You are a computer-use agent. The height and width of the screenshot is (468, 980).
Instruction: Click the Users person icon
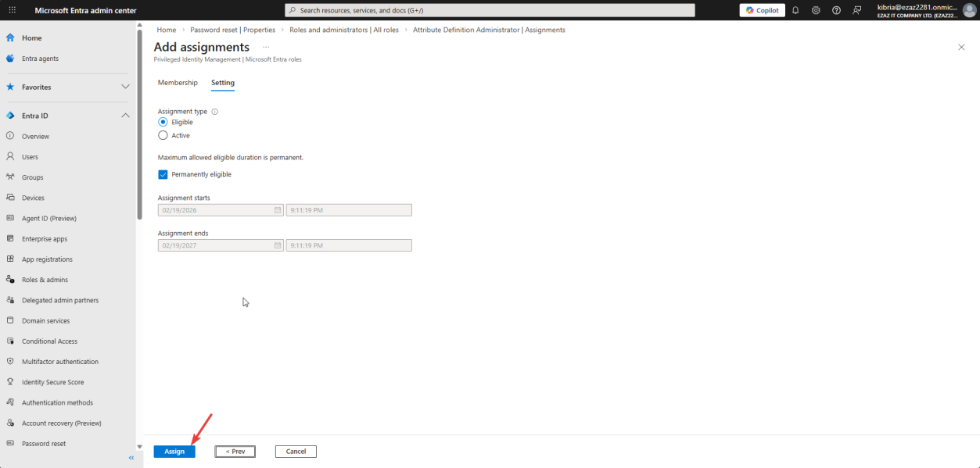click(x=10, y=157)
